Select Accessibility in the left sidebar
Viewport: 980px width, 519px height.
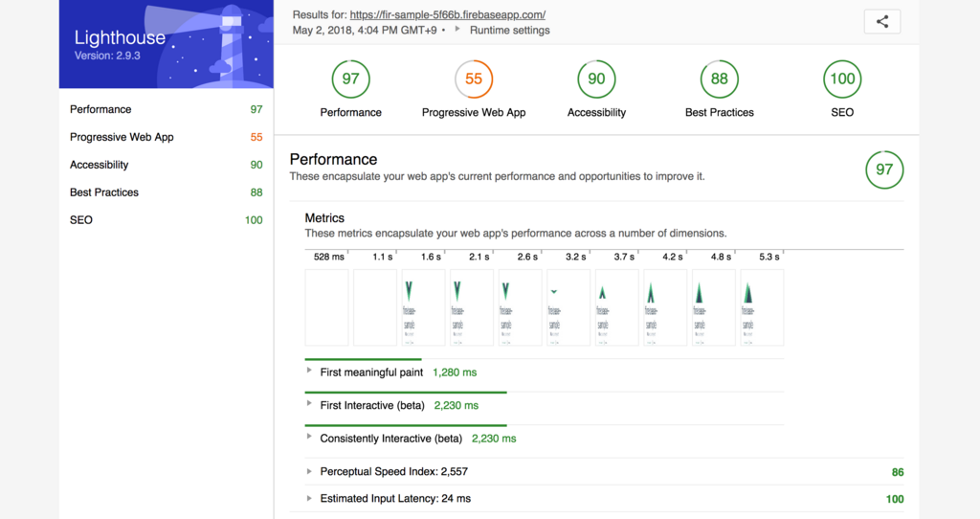coord(167,165)
